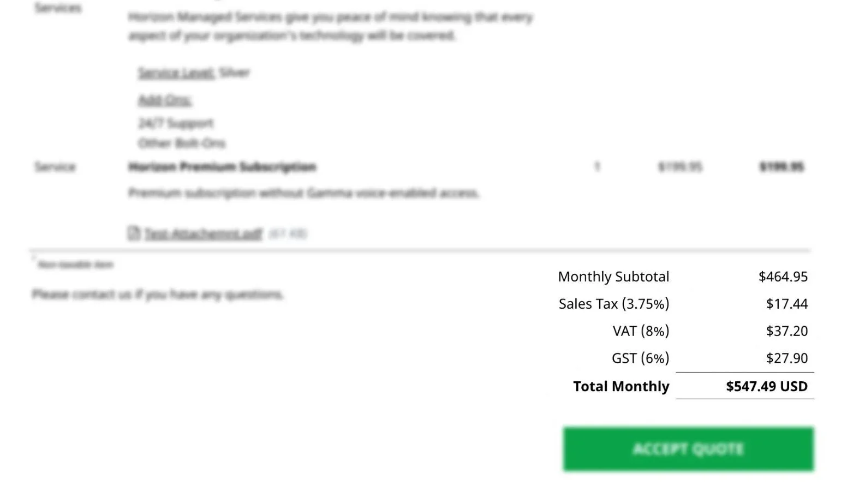Click the Monthly Subtotal label

[613, 277]
